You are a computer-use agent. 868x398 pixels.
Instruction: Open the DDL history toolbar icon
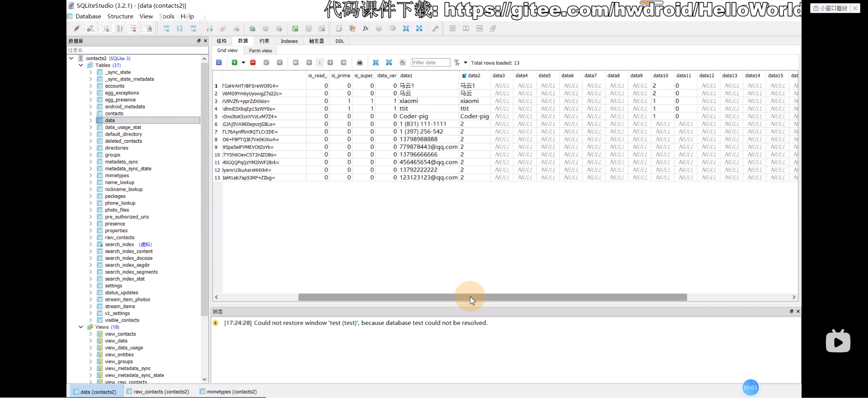point(353,28)
